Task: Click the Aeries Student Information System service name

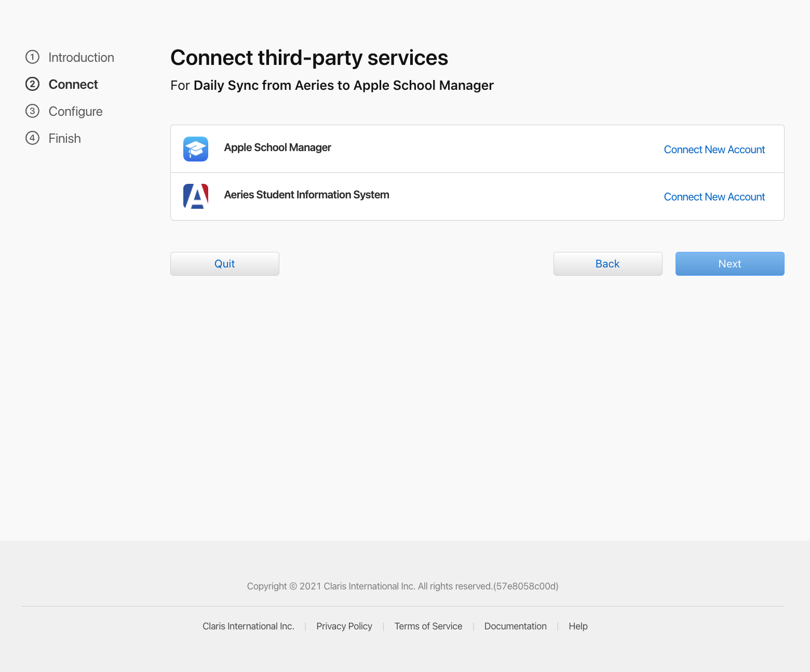Action: 307,195
